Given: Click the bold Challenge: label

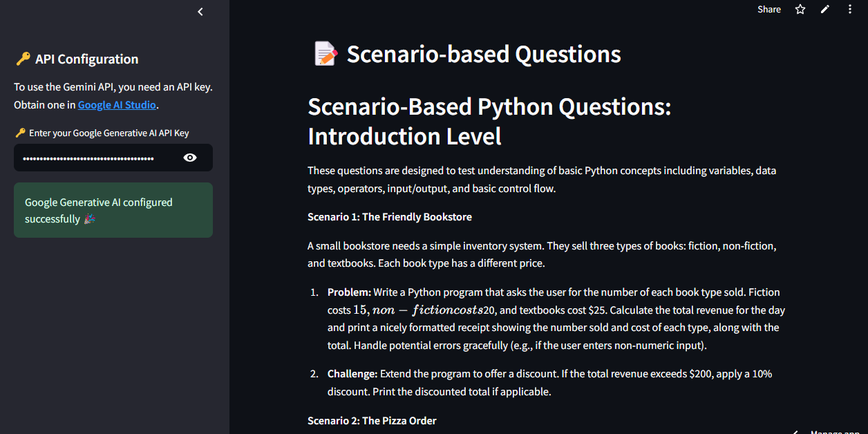Looking at the screenshot, I should coord(352,374).
